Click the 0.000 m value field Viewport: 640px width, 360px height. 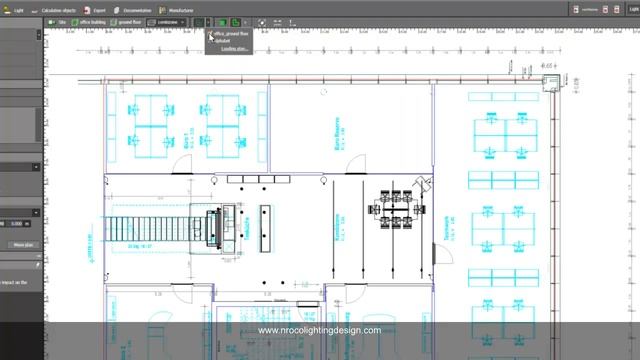pos(17,224)
